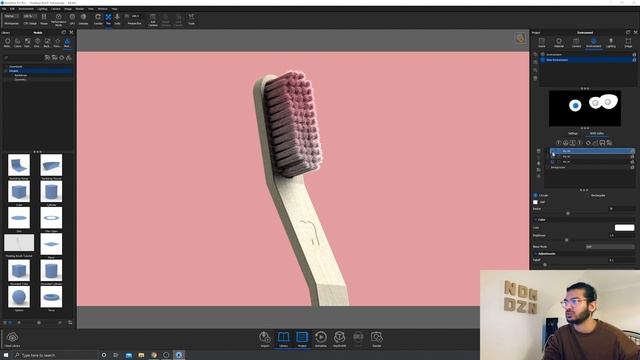640x360 pixels.
Task: Toggle lock icon on the Background row
Action: tap(632, 167)
